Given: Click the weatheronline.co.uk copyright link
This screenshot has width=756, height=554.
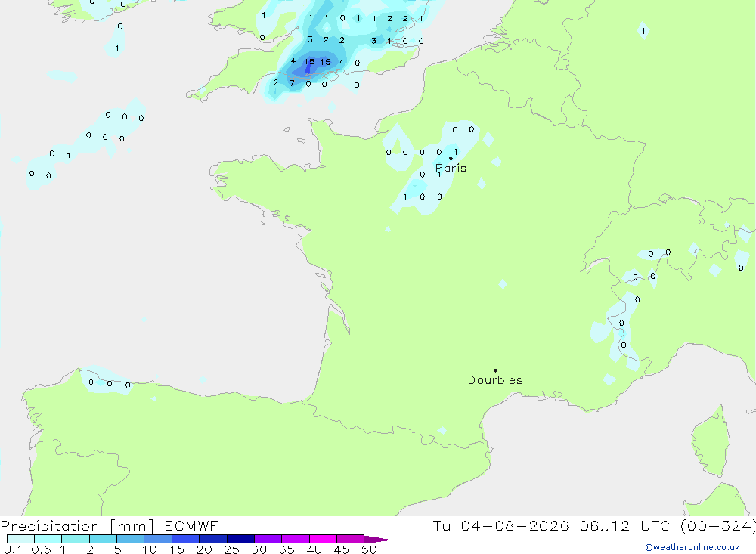Looking at the screenshot, I should 692,547.
